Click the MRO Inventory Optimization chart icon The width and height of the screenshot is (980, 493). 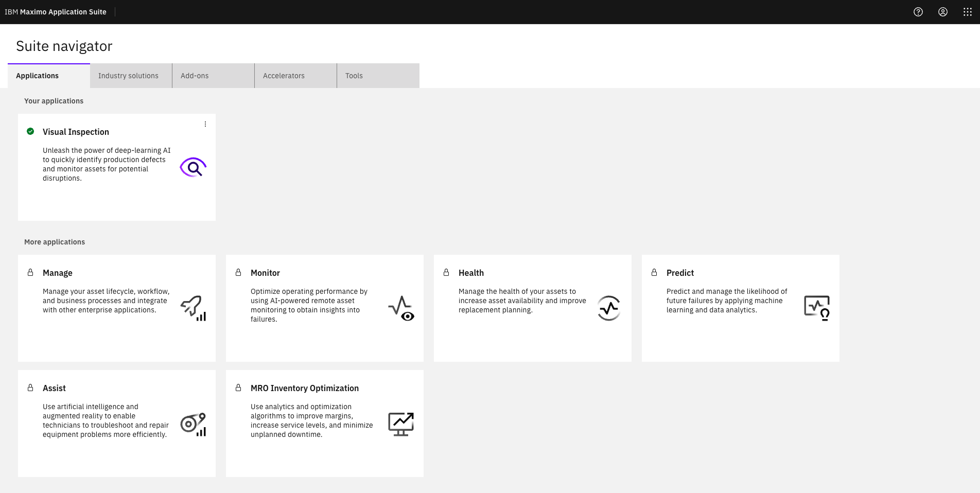[x=401, y=424]
